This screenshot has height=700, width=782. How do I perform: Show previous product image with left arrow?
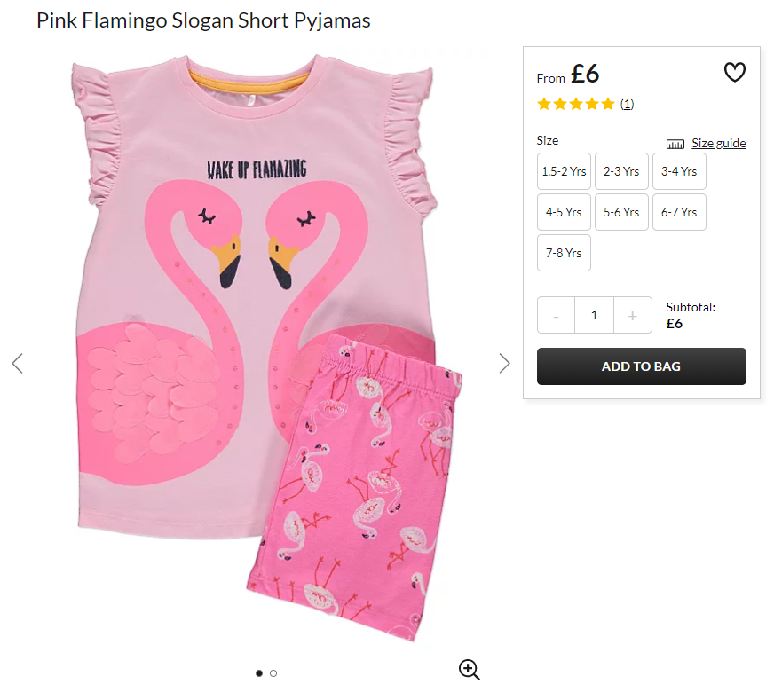click(18, 363)
